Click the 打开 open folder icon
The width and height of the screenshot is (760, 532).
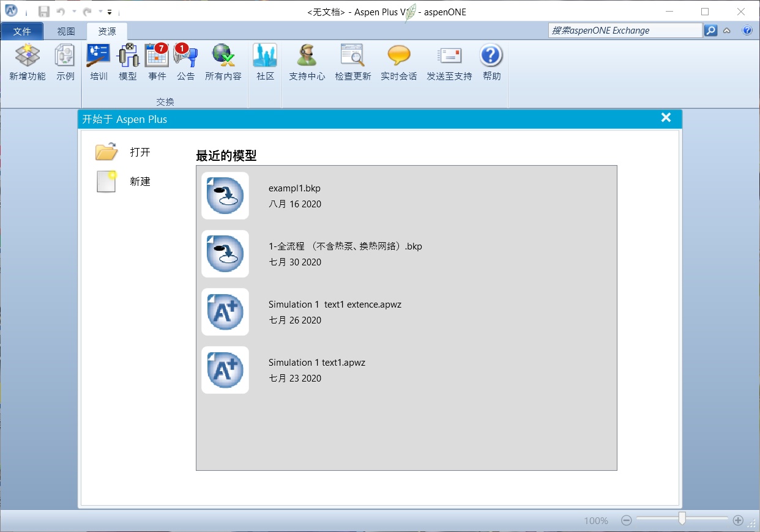pyautogui.click(x=106, y=152)
